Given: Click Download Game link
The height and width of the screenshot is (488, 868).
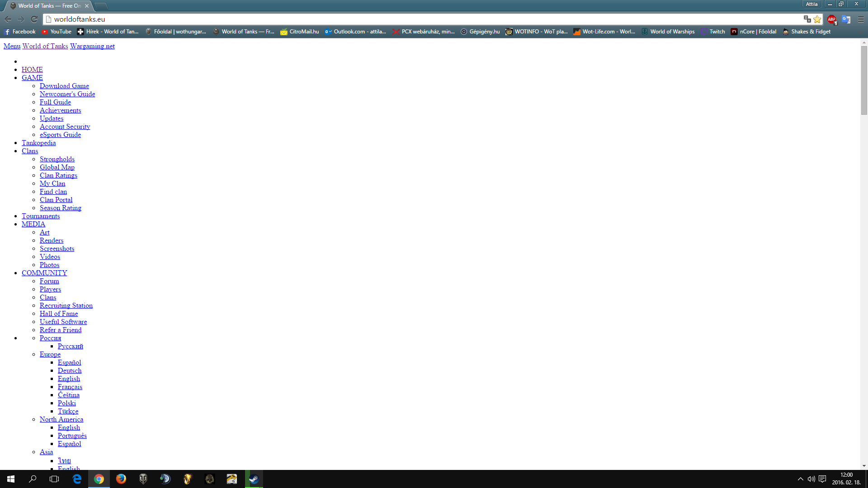Looking at the screenshot, I should pos(64,86).
